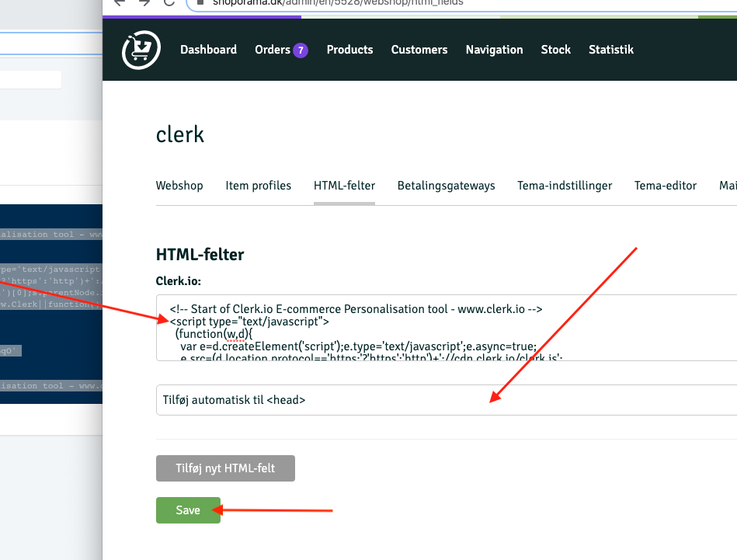Reload the page with the browser refresh icon

click(169, 2)
